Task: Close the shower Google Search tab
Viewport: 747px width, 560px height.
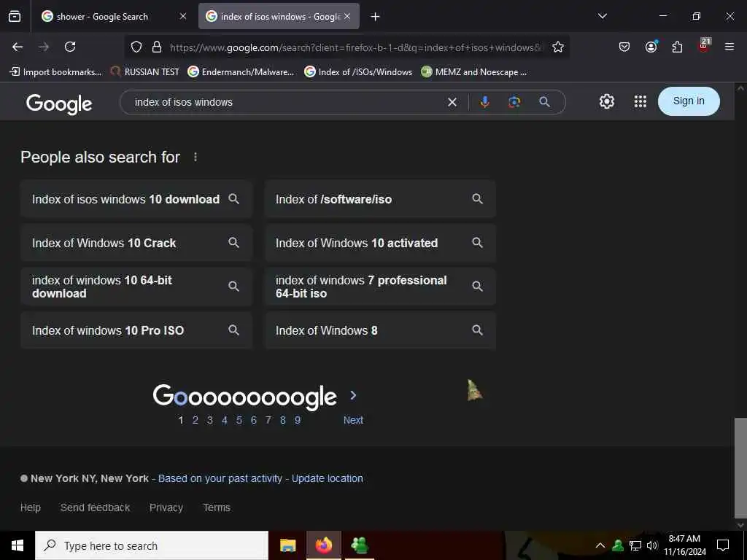Action: (x=183, y=16)
